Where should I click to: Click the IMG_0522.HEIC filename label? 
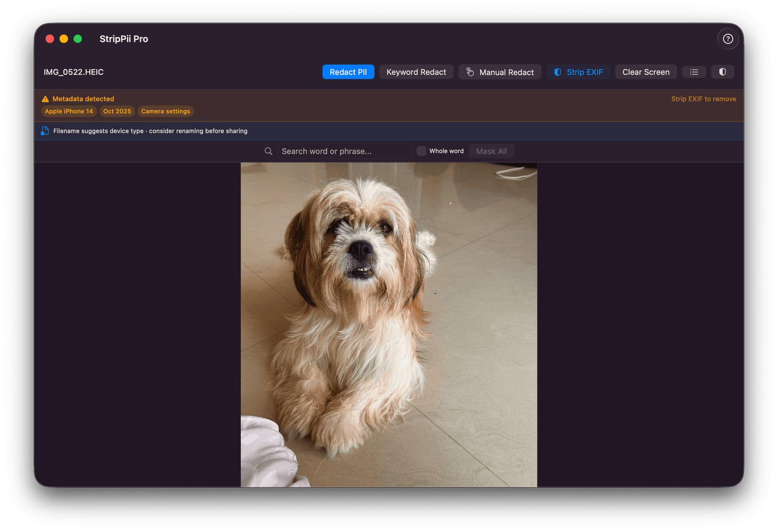point(74,72)
